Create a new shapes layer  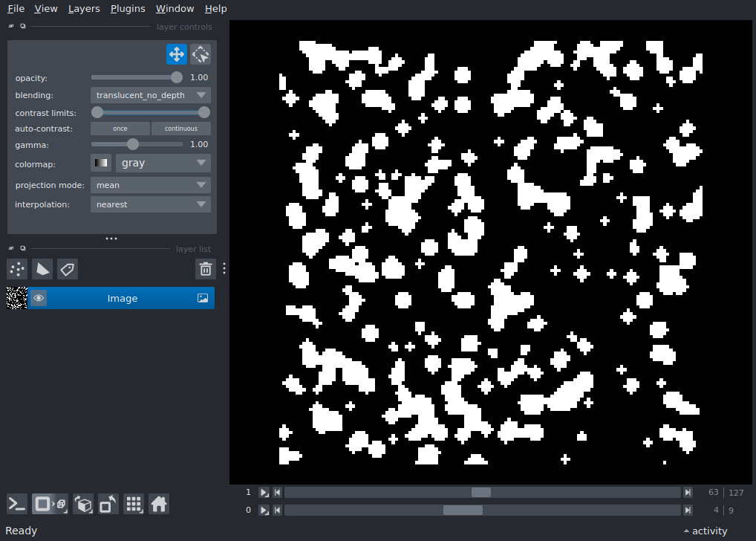pos(42,269)
